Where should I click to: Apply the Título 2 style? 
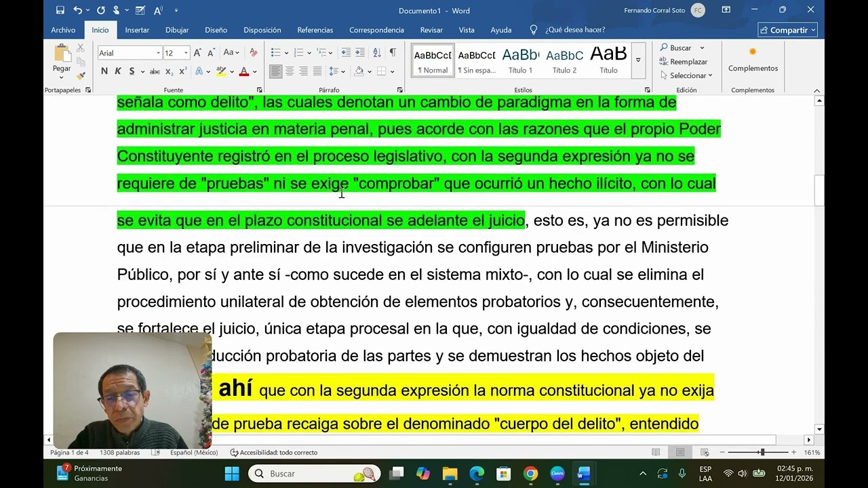click(564, 60)
